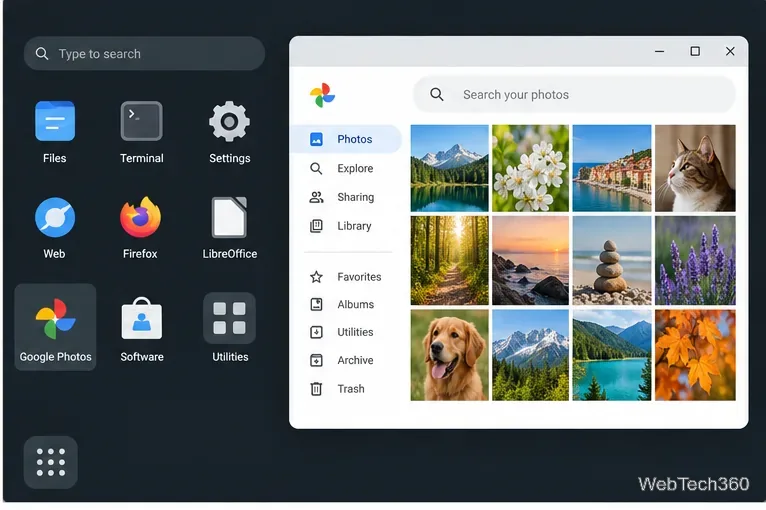This screenshot has width=766, height=510.
Task: Open the Settings gear icon
Action: (230, 121)
